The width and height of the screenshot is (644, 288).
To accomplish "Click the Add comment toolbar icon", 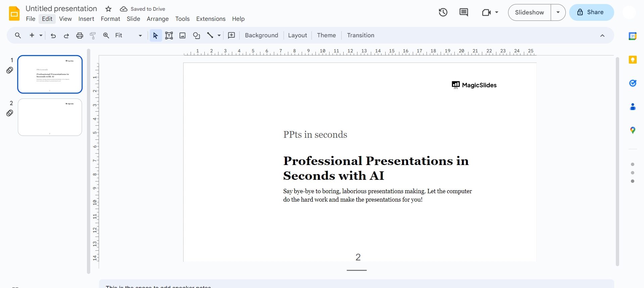I will point(232,36).
